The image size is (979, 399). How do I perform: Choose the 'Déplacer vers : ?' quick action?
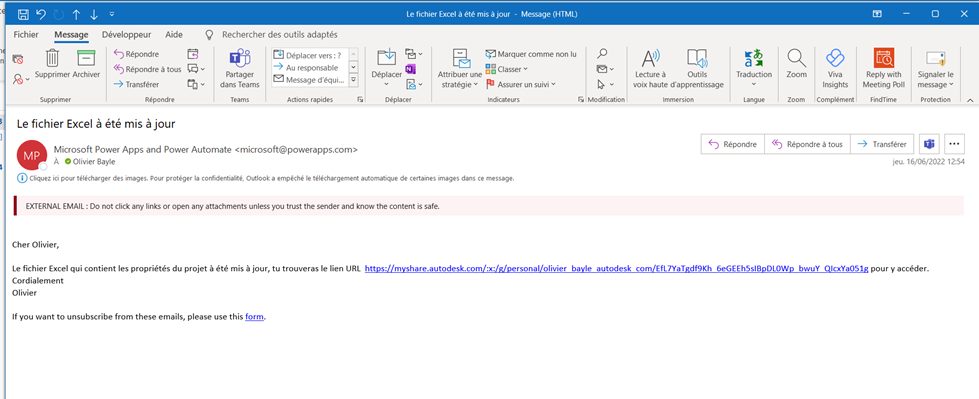coord(309,55)
